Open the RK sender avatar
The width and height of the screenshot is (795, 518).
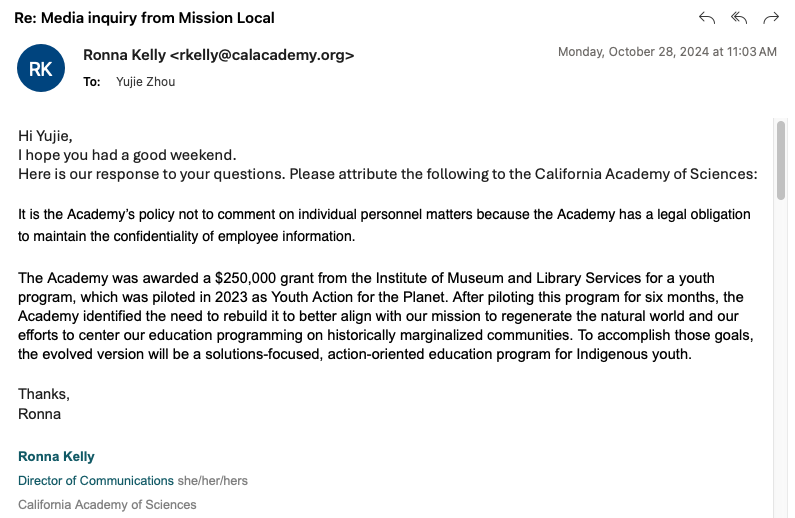pos(41,68)
